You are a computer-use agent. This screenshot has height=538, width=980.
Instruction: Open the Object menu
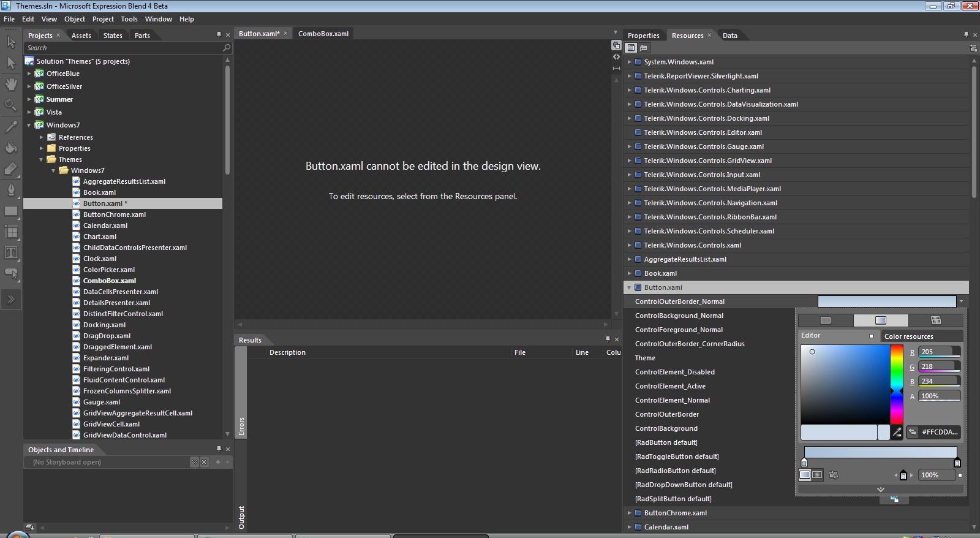[75, 19]
